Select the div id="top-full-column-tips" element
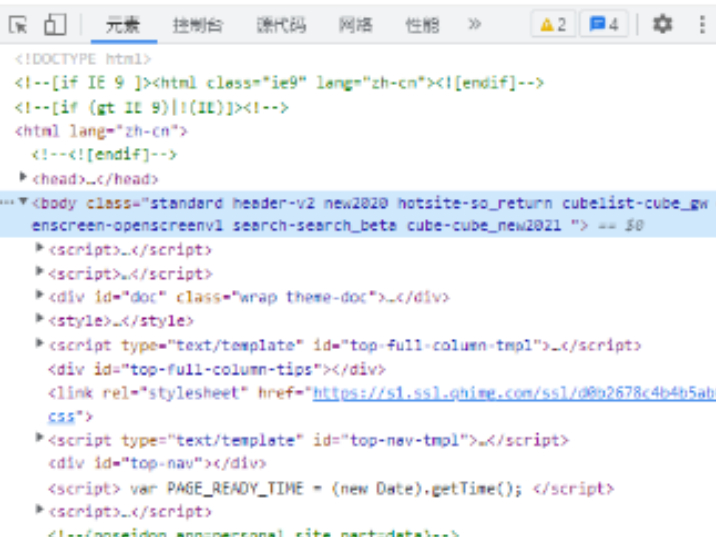716x537 pixels. pyautogui.click(x=217, y=369)
